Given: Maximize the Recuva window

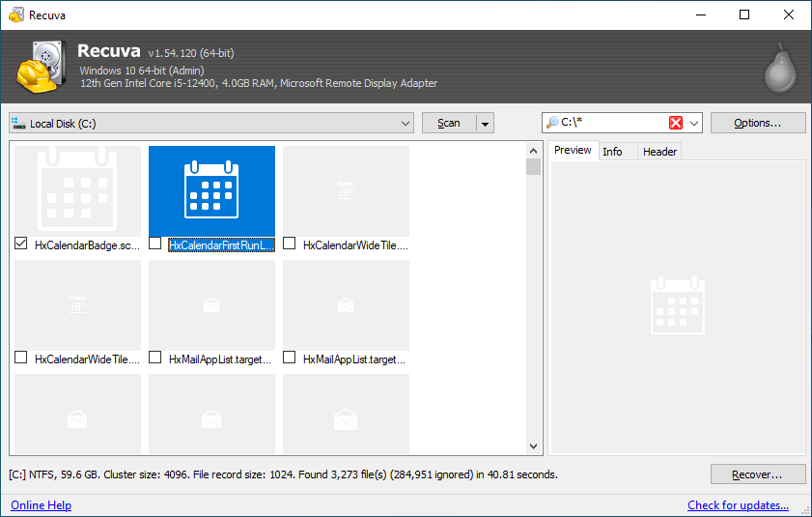Looking at the screenshot, I should (x=744, y=14).
